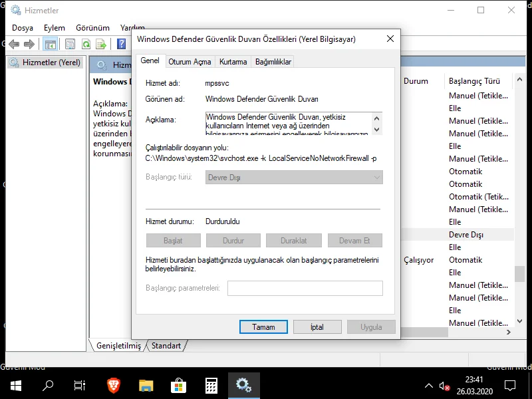532x399 pixels.
Task: Switch to the Kurtarma tab
Action: tap(233, 62)
